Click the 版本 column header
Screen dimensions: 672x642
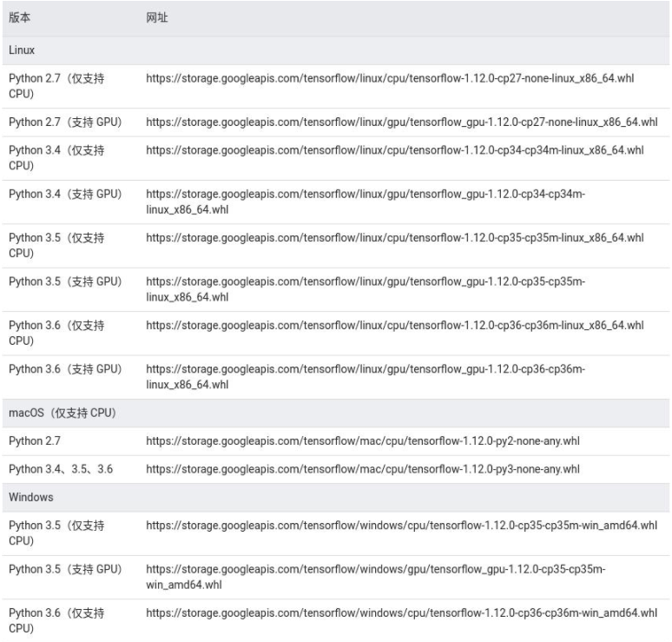tap(20, 17)
